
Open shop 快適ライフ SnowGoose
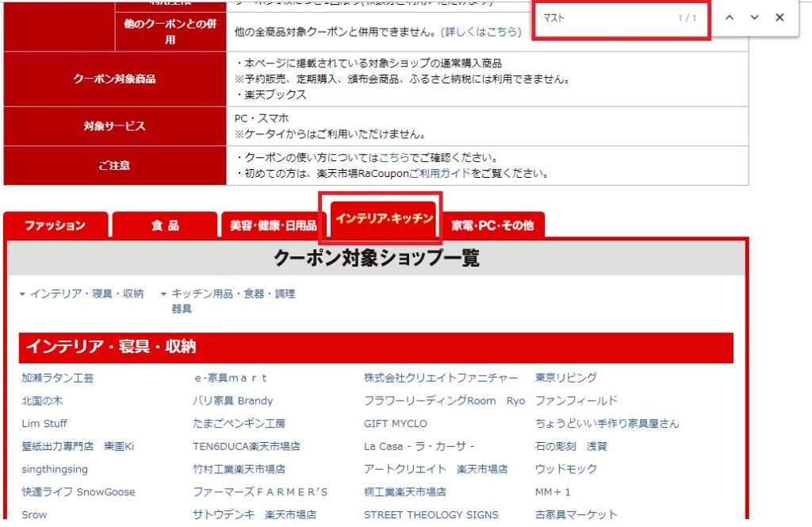pyautogui.click(x=79, y=492)
